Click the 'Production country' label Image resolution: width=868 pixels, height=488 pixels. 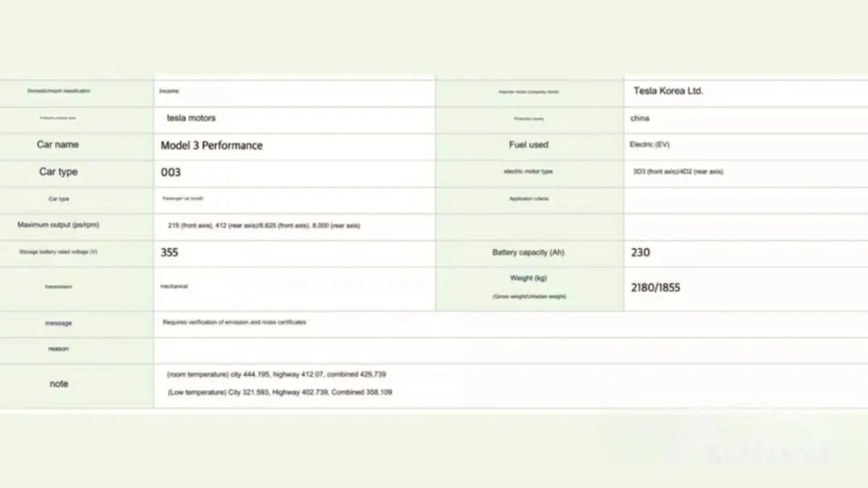(x=529, y=119)
